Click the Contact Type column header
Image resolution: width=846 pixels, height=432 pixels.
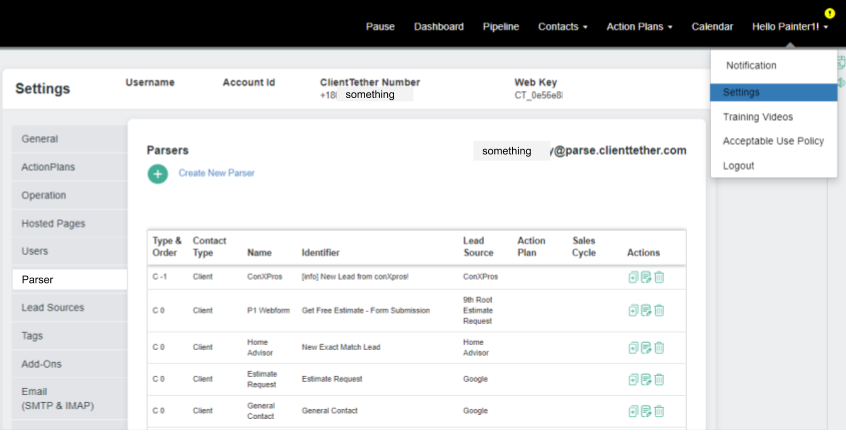point(209,246)
